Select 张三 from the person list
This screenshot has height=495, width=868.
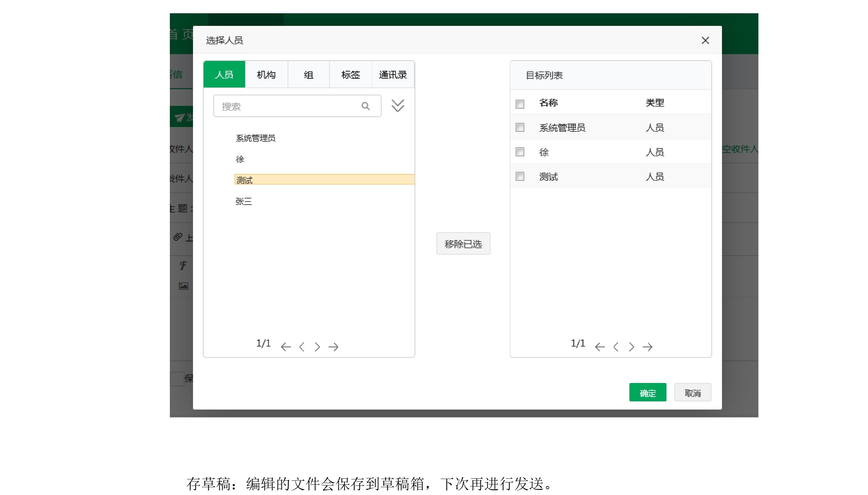[244, 202]
